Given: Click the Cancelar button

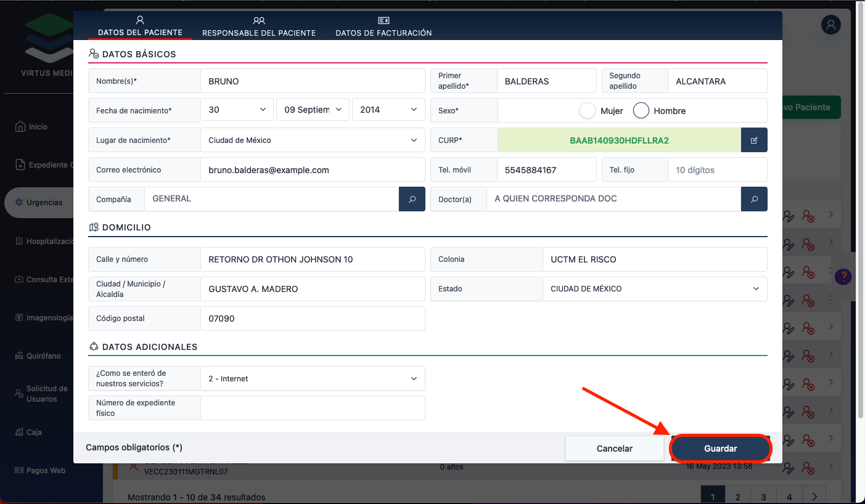Looking at the screenshot, I should pos(614,449).
